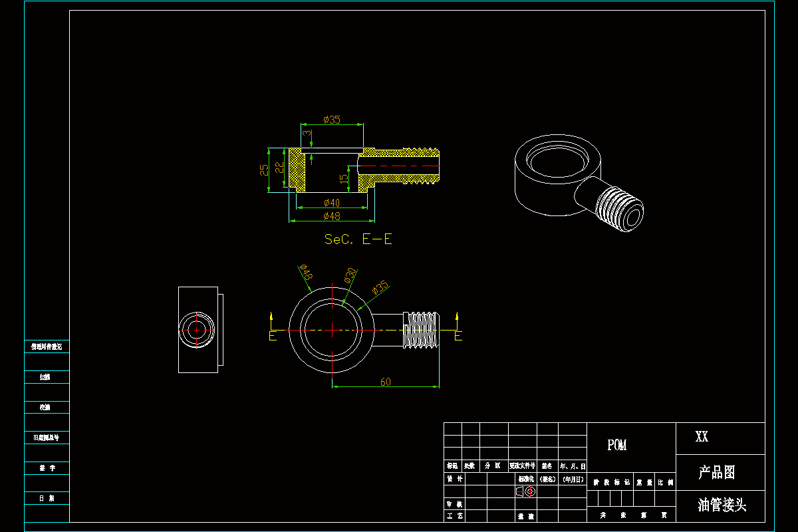Select the isometric 3D view of fitting
The height and width of the screenshot is (532, 798).
(x=580, y=183)
